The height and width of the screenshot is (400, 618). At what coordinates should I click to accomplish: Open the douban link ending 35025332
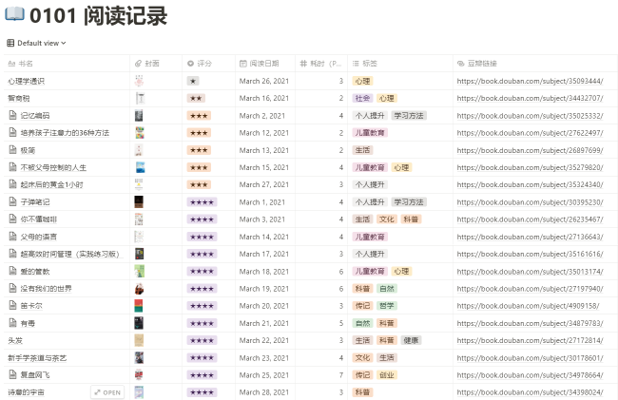530,115
